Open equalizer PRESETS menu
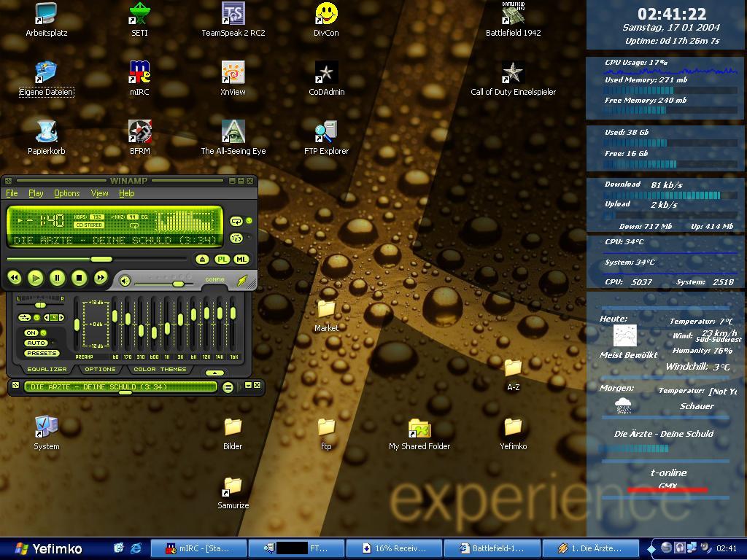Image resolution: width=747 pixels, height=560 pixels. (42, 354)
